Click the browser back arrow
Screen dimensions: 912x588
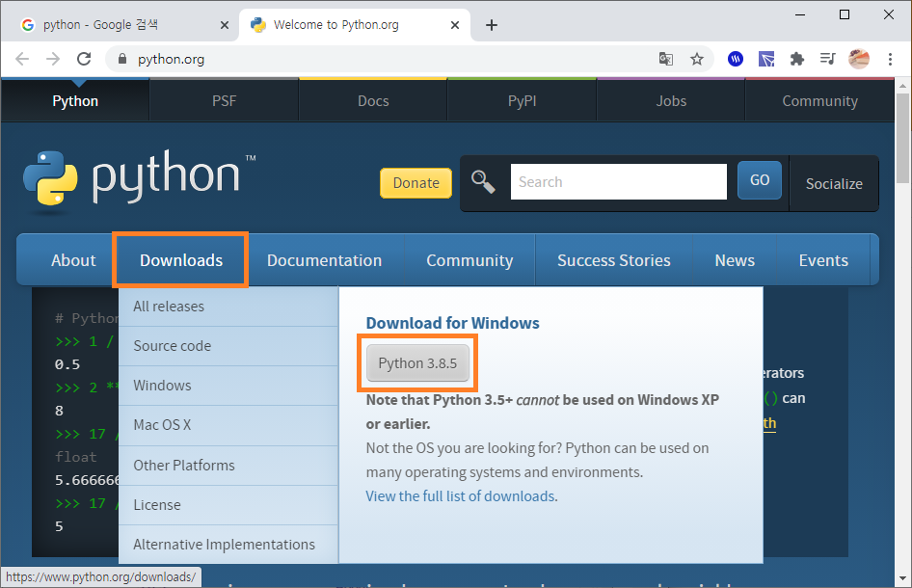point(22,59)
